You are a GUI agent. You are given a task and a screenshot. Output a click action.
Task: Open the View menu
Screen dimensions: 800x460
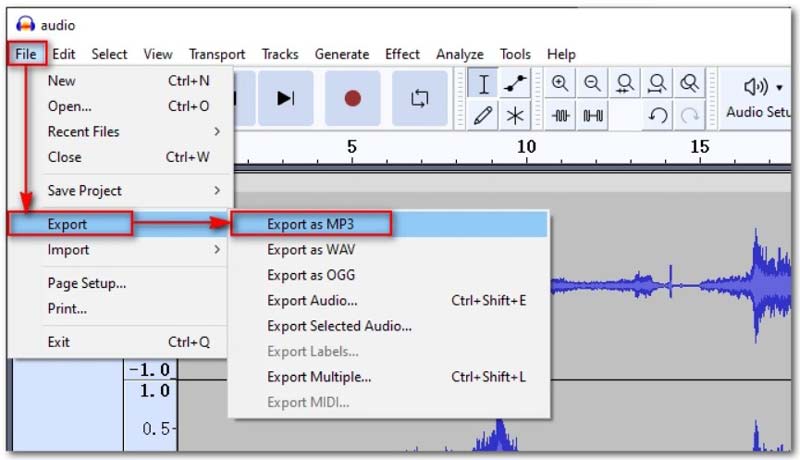click(x=158, y=54)
